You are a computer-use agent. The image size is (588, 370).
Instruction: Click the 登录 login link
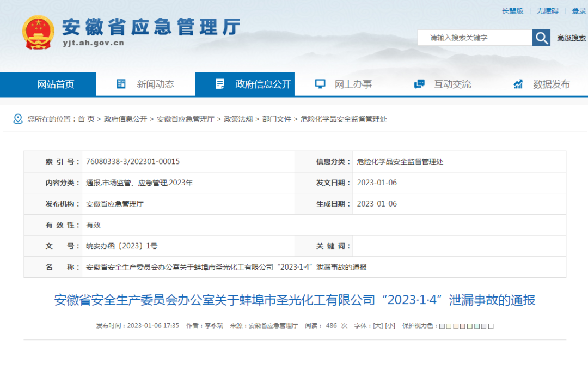[x=579, y=11]
